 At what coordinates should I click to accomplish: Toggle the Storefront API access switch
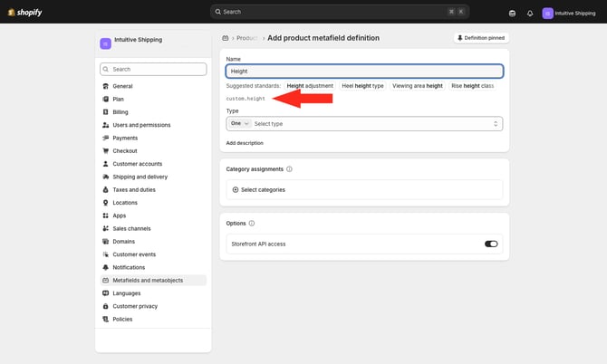coord(491,244)
